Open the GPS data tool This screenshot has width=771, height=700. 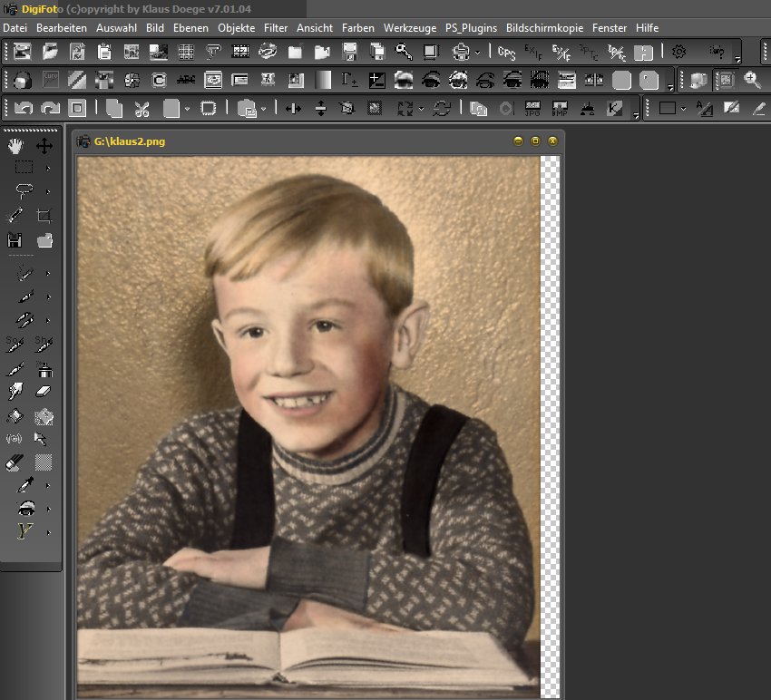pyautogui.click(x=508, y=52)
